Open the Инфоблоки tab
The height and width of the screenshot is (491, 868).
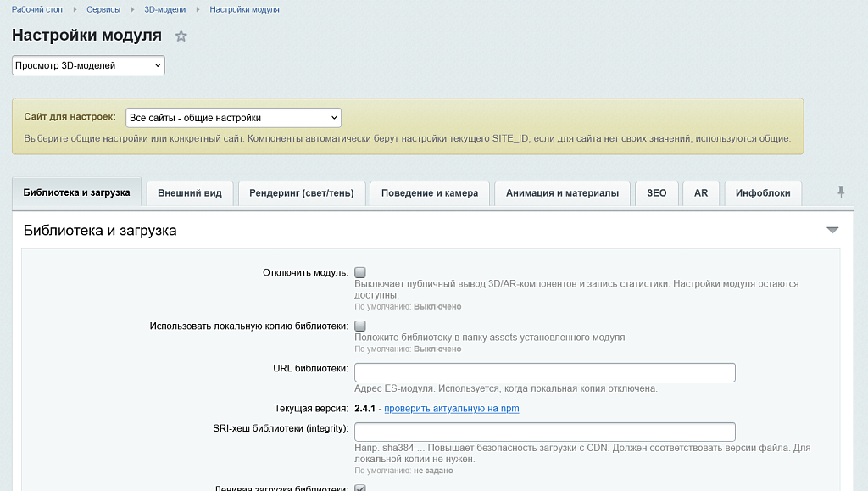click(x=763, y=193)
